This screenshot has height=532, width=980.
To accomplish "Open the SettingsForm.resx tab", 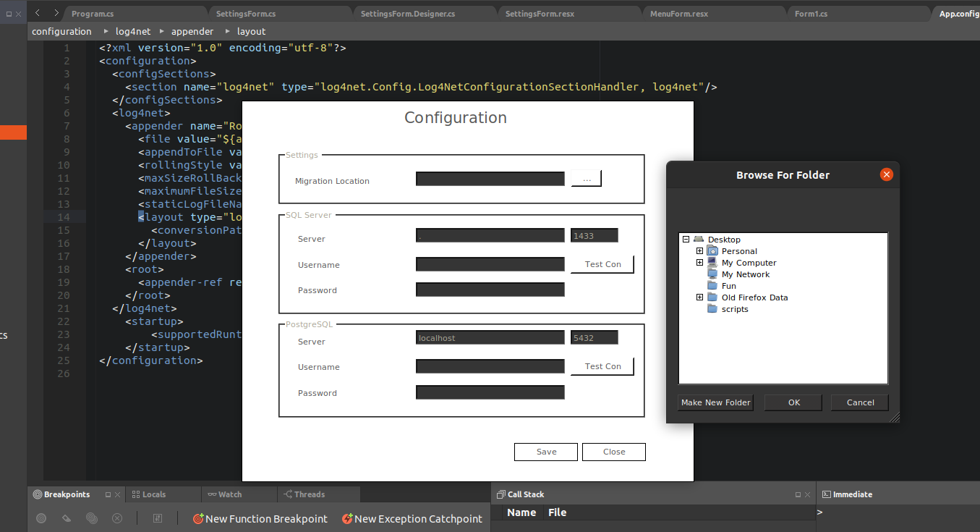I will [570, 14].
